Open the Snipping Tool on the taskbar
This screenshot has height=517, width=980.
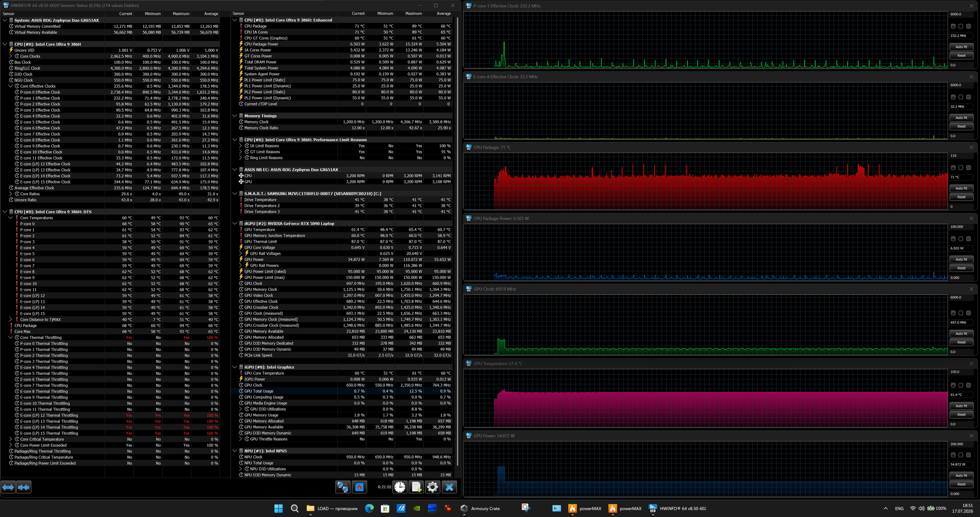(x=526, y=508)
